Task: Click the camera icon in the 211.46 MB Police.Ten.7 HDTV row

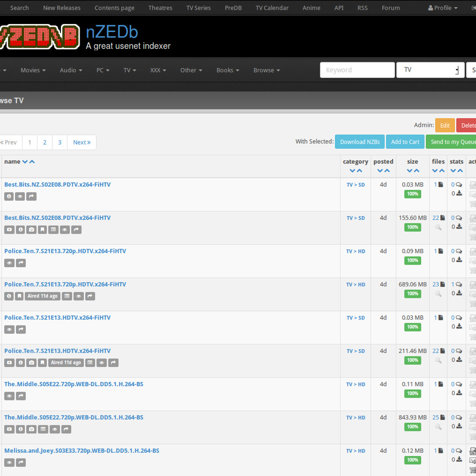Action: pyautogui.click(x=32, y=363)
